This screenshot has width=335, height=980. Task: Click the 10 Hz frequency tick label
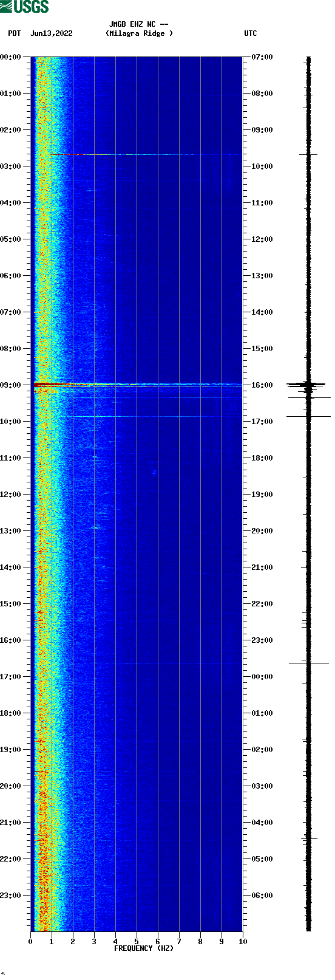(x=243, y=942)
